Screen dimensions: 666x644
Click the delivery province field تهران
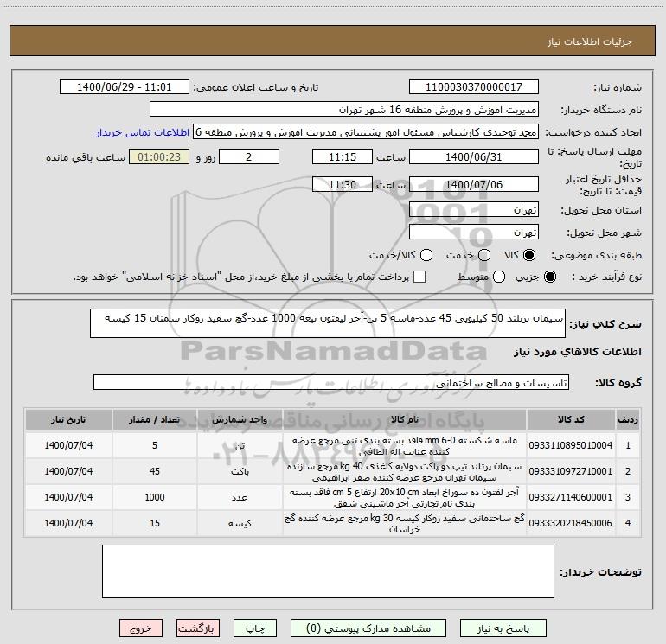(x=474, y=210)
